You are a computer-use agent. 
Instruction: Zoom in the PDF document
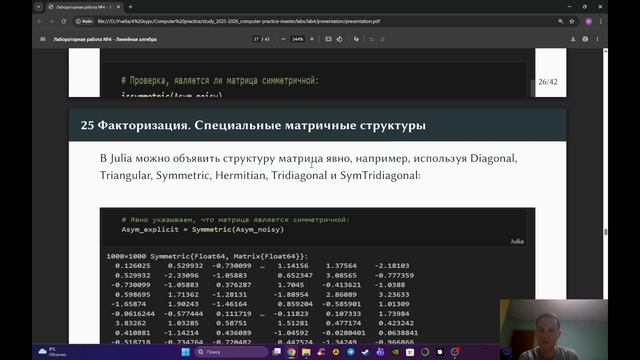coord(312,39)
